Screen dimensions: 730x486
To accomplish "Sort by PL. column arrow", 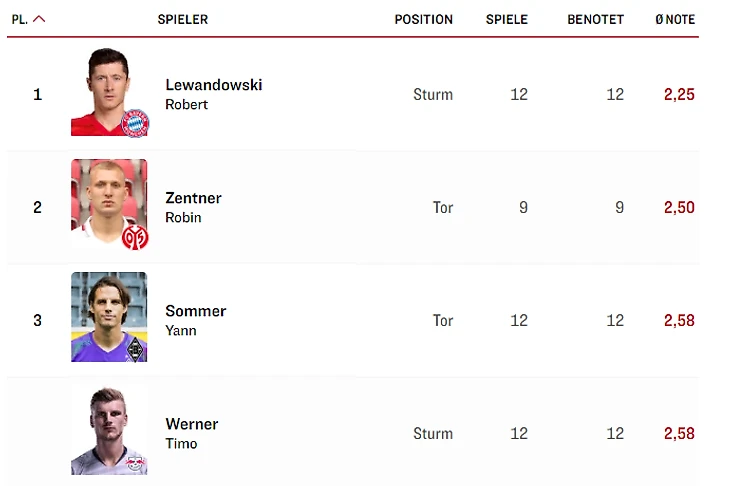I will pyautogui.click(x=39, y=19).
